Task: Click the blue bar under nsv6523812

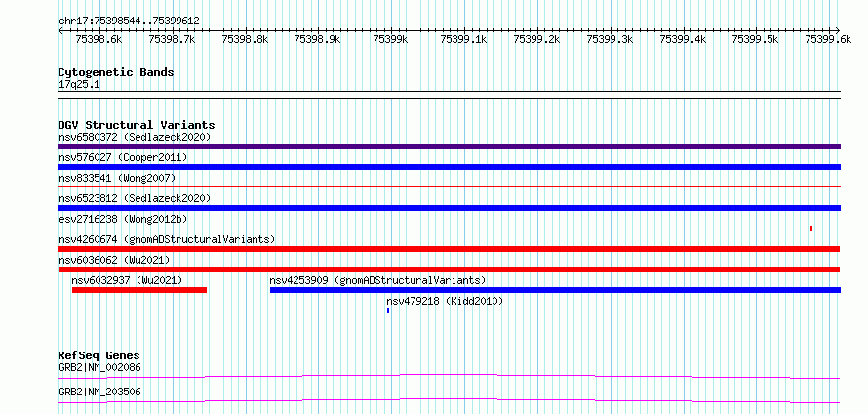Action: coord(449,208)
